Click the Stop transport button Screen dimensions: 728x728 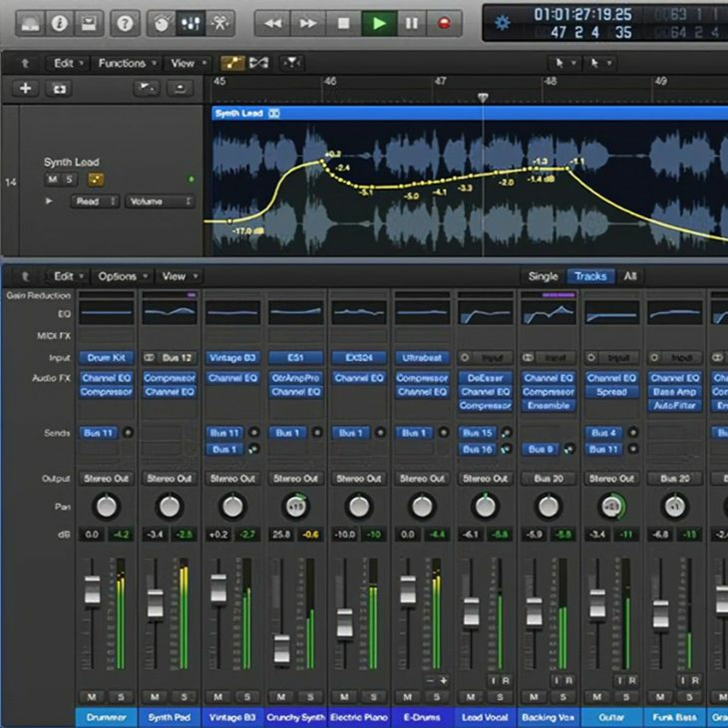pos(343,23)
